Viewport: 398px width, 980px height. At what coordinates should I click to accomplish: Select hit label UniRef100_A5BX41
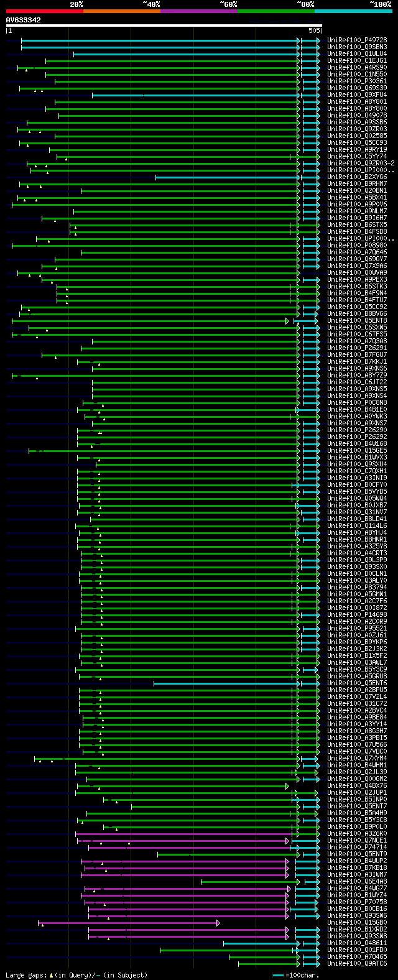pos(357,198)
